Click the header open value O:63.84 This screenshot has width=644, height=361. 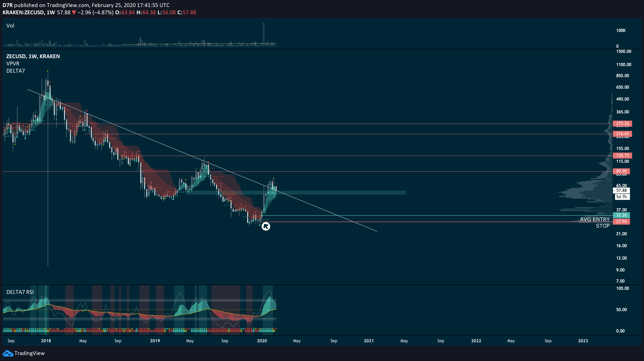[125, 13]
